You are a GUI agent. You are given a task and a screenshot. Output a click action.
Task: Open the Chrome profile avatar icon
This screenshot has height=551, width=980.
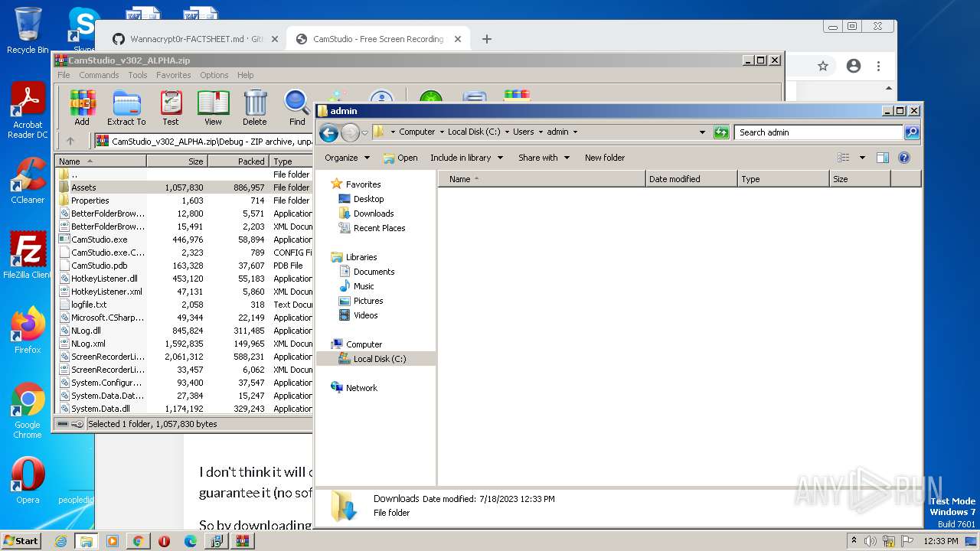click(x=854, y=67)
